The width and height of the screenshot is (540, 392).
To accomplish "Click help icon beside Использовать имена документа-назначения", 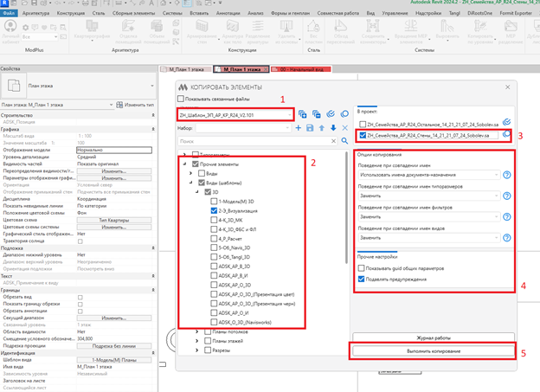I will pos(506,175).
